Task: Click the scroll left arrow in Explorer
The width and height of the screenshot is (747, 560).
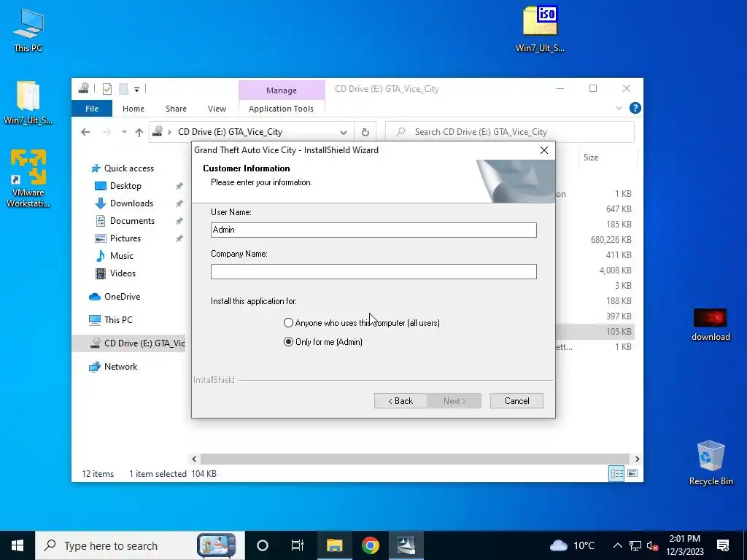Action: click(194, 459)
